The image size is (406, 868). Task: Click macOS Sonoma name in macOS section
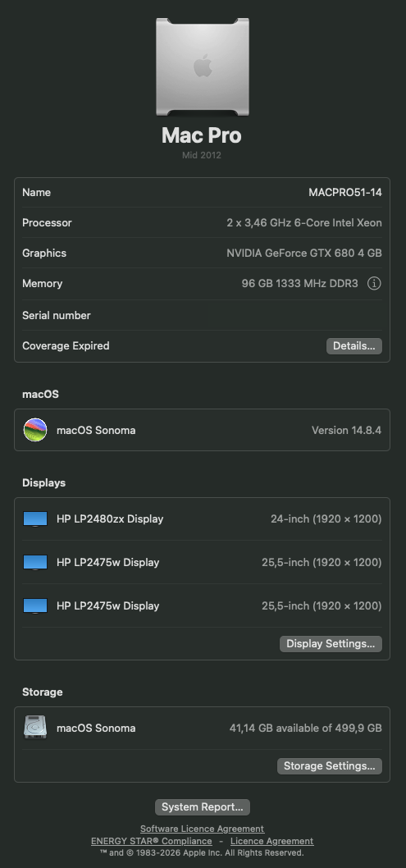(x=96, y=430)
